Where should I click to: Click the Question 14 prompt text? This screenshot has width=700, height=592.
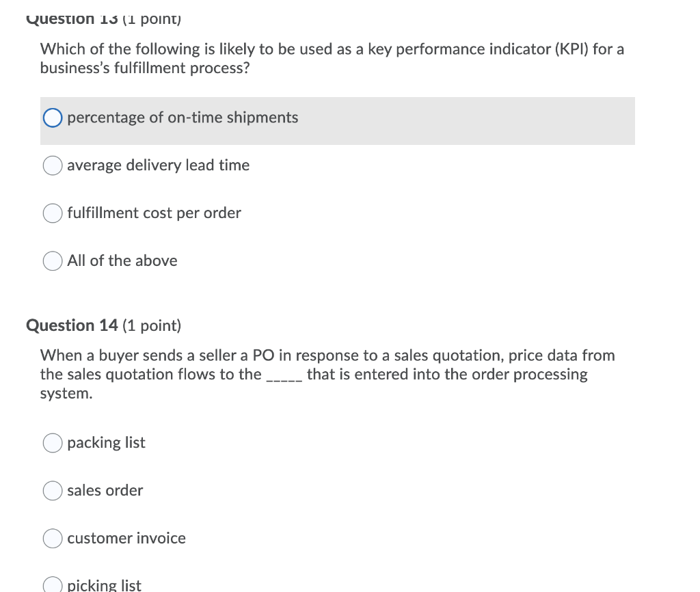pos(327,374)
